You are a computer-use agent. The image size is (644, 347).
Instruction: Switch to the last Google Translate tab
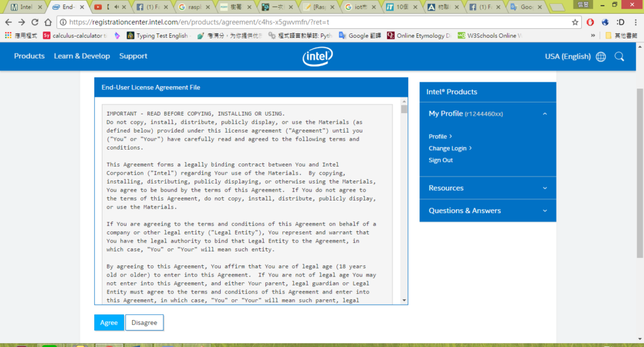click(528, 7)
